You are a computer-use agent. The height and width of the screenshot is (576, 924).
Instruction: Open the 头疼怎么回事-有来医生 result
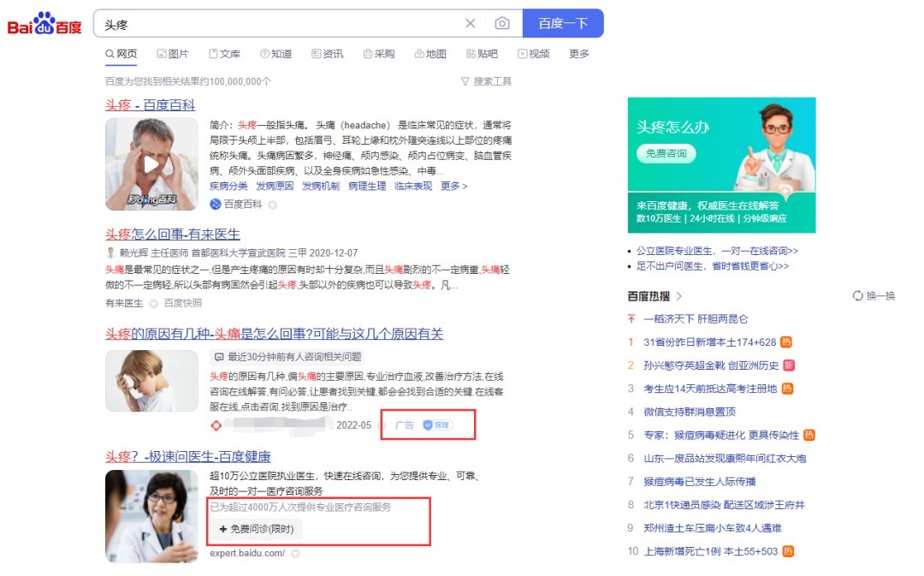click(x=172, y=234)
